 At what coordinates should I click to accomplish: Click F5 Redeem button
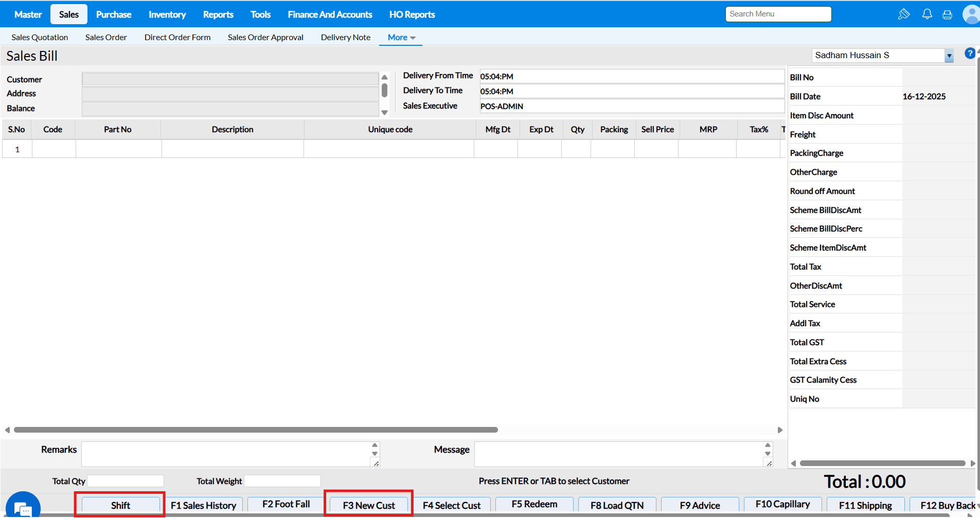point(534,505)
